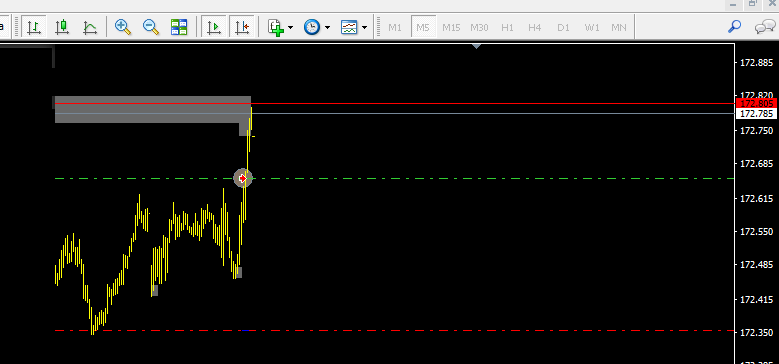The image size is (779, 364).
Task: Open the periods clock dropdown arrow
Action: pos(327,27)
